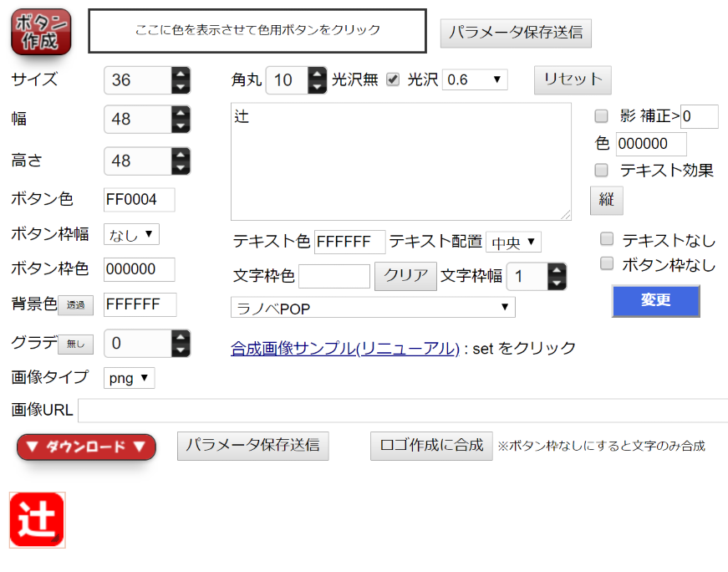728x572 pixels.
Task: Click the empty 文字枠色 field
Action: coord(334,277)
